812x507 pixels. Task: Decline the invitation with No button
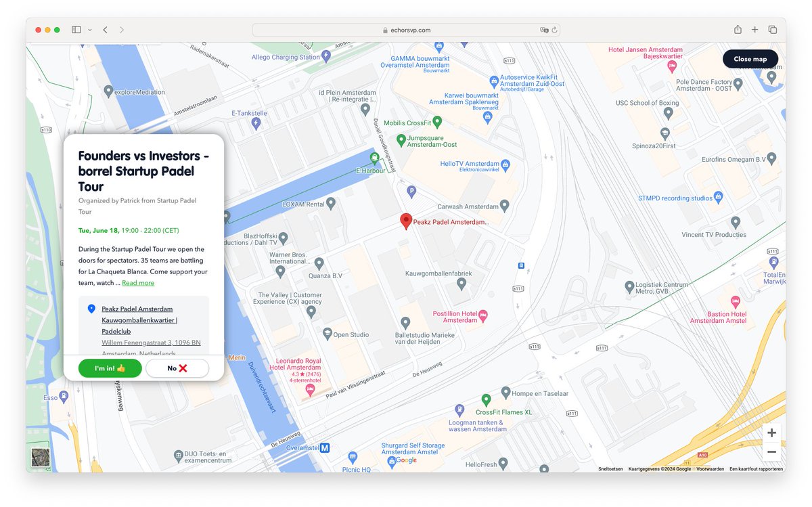(x=177, y=368)
